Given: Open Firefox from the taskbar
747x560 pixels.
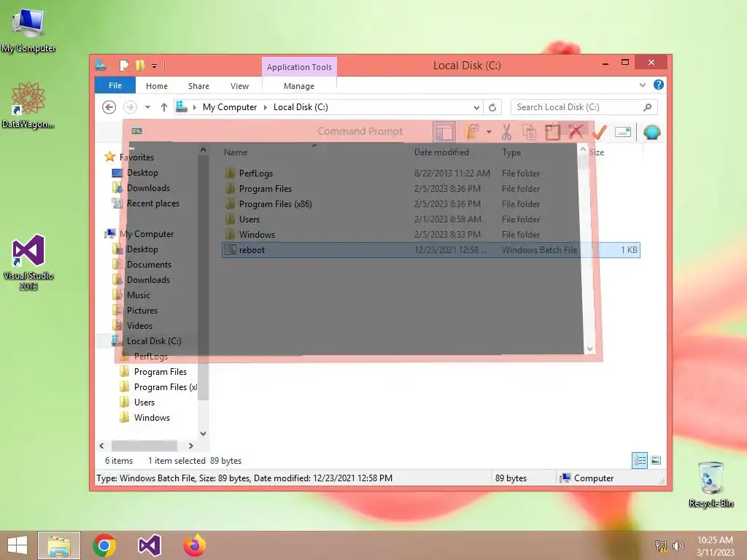Looking at the screenshot, I should tap(194, 545).
